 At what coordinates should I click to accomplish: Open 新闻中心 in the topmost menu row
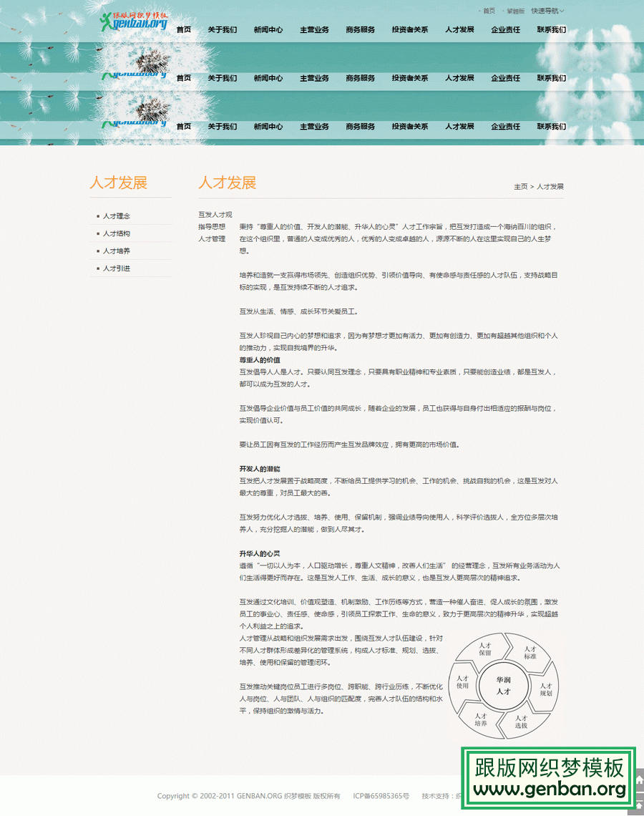click(268, 29)
